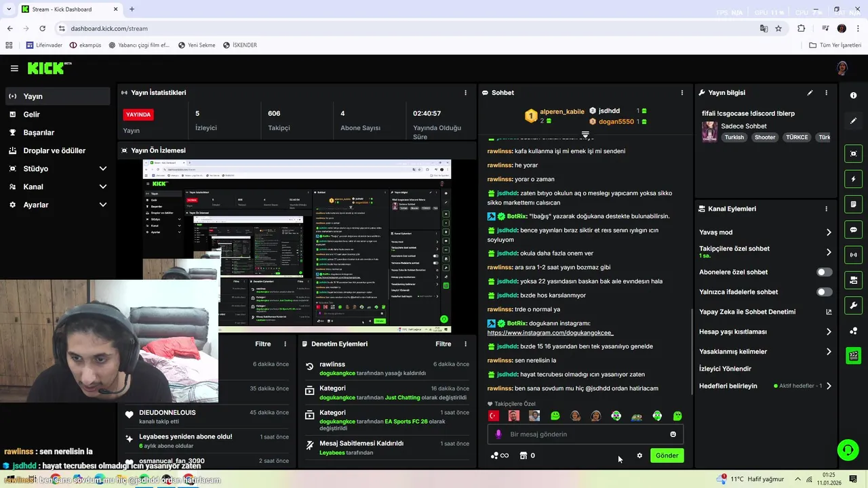
Task: Go to Yayın in the left sidebar
Action: (58, 96)
